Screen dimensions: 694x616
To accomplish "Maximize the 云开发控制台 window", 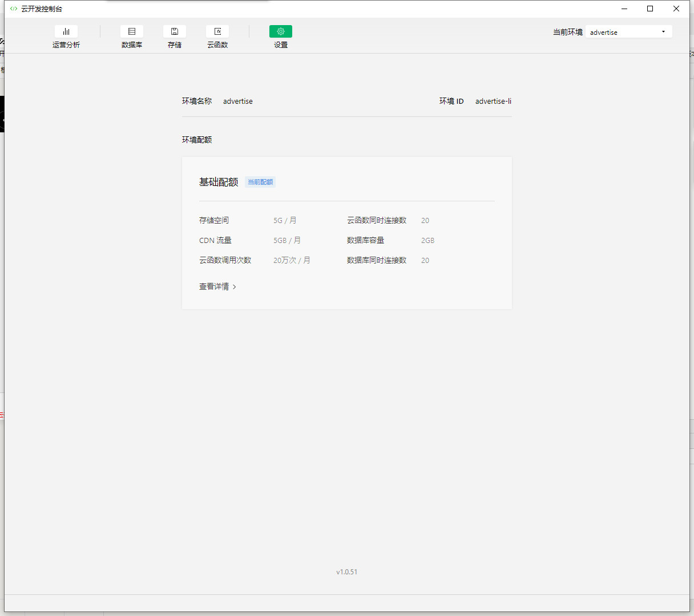I will coord(650,9).
